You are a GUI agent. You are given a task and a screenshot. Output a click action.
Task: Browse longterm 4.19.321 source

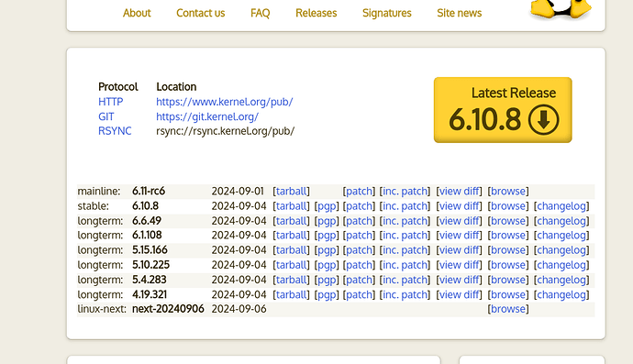tap(508, 294)
